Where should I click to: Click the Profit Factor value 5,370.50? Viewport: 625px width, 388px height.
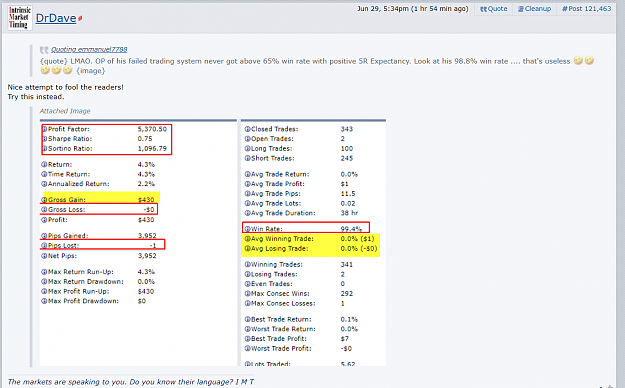[x=152, y=129]
